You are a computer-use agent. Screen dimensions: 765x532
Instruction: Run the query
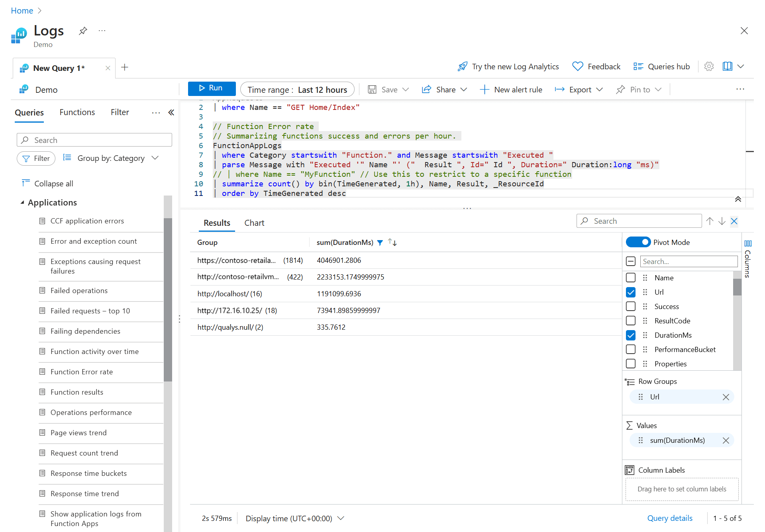(212, 88)
